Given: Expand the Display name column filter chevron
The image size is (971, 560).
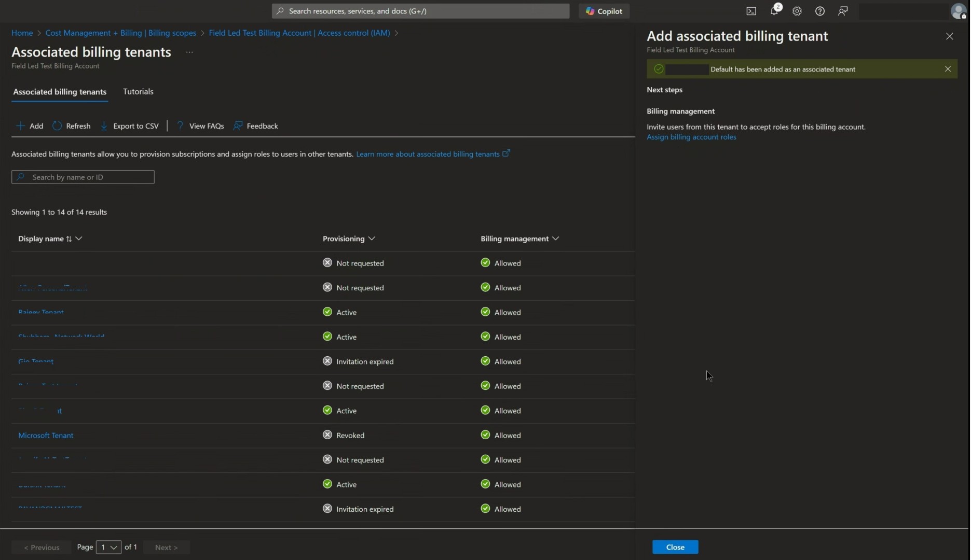Looking at the screenshot, I should [x=79, y=239].
